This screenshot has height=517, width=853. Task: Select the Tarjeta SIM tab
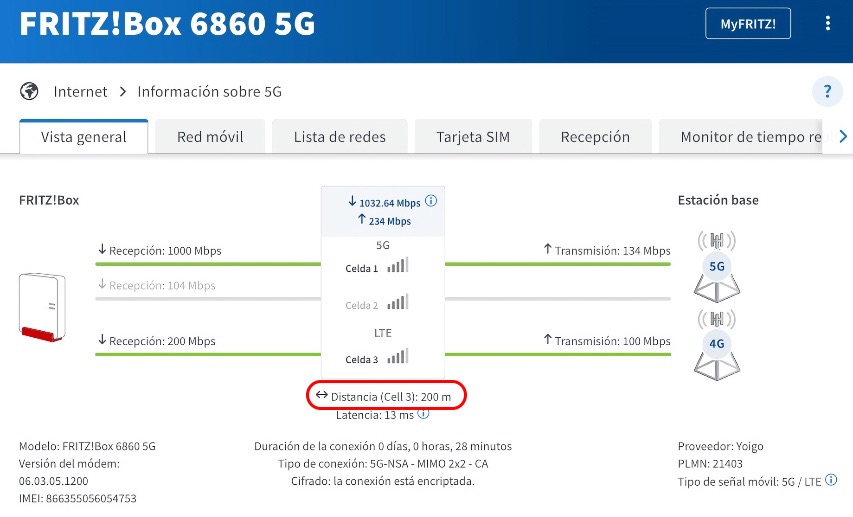473,137
